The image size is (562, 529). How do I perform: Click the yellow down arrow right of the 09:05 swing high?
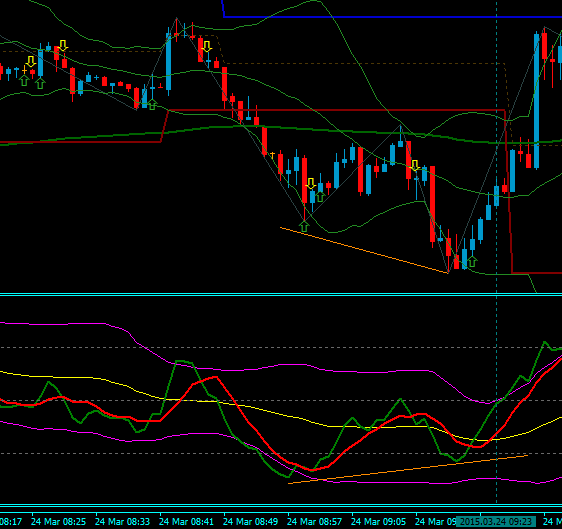[x=415, y=165]
